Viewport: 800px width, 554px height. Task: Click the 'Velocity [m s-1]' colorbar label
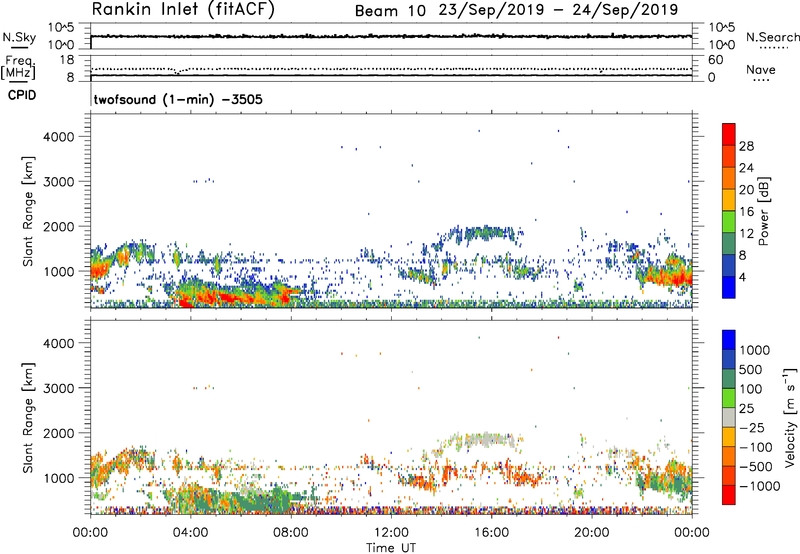point(790,417)
